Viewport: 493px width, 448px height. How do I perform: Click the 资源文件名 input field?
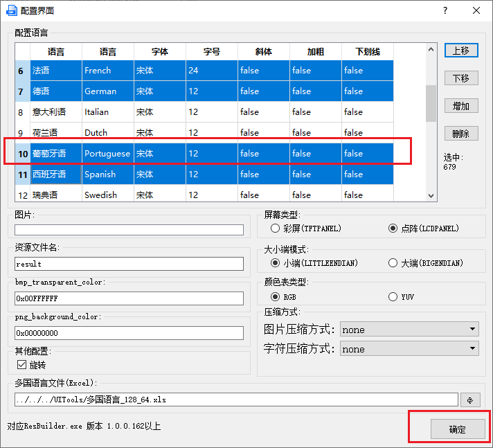point(129,264)
